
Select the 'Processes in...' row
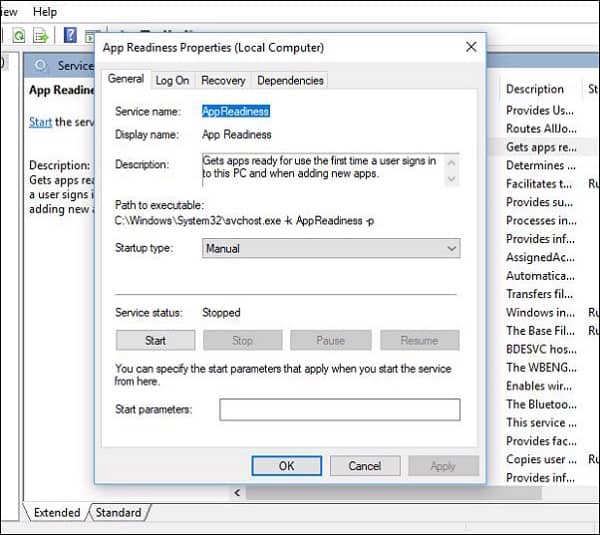541,220
